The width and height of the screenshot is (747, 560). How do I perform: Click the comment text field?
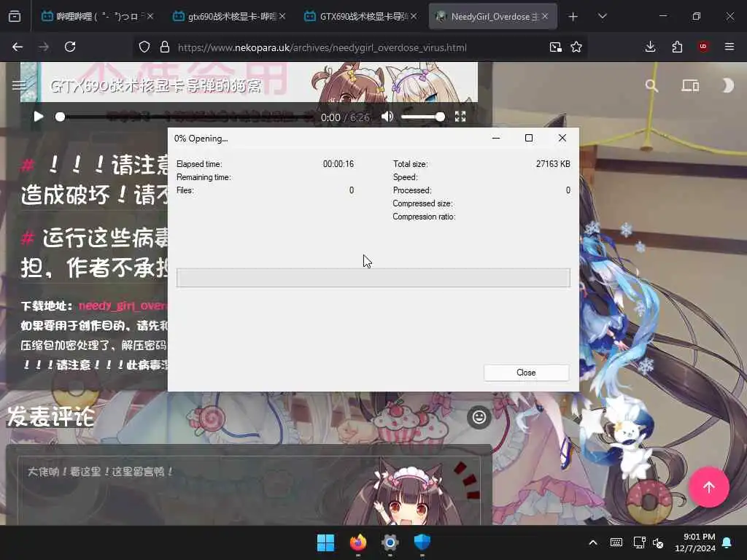(249, 491)
